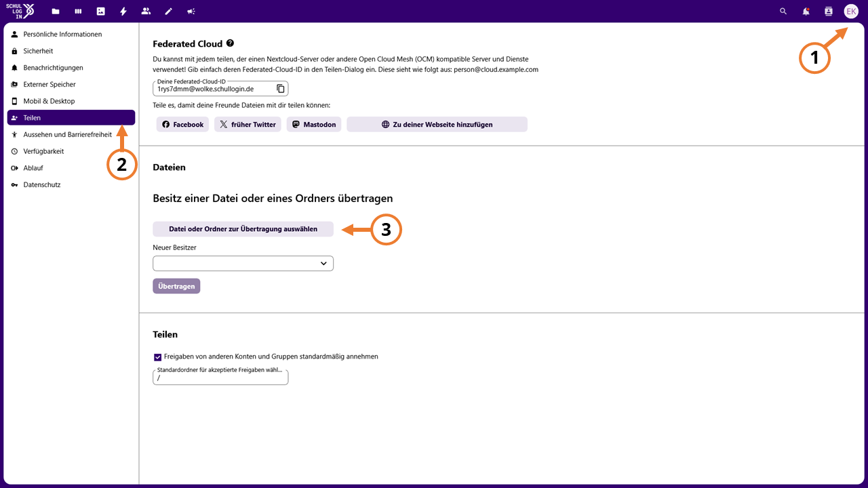Open the Sicherheit settings section
This screenshot has height=488, width=868.
click(x=71, y=51)
